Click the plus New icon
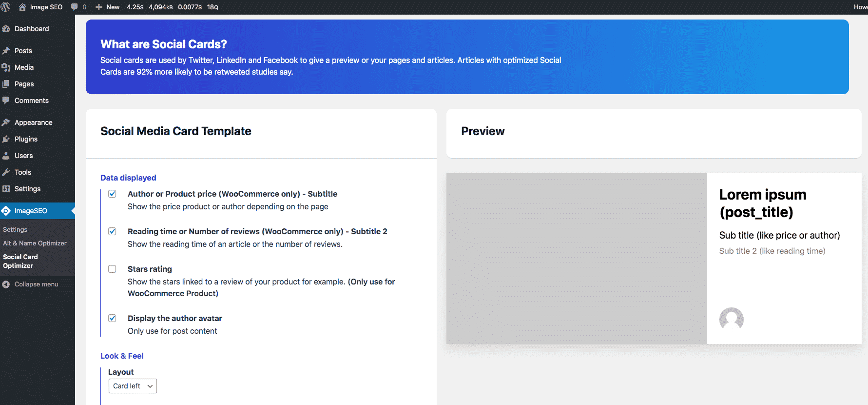 [99, 7]
